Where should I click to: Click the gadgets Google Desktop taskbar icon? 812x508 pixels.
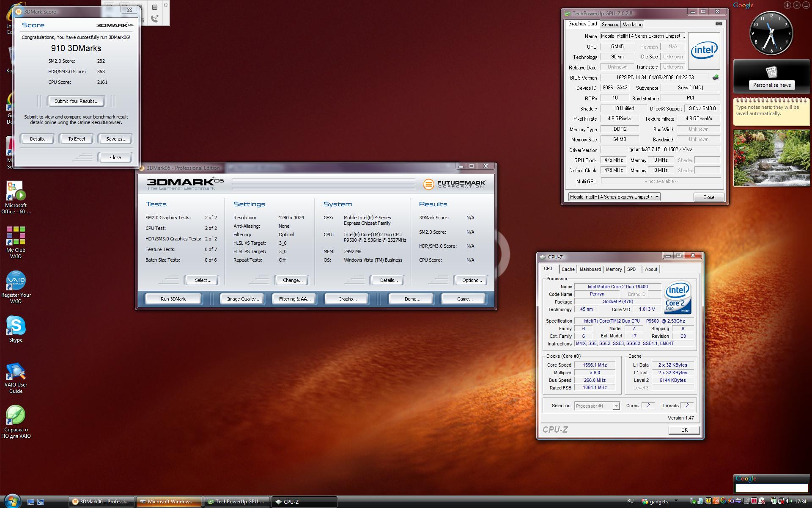tap(645, 502)
